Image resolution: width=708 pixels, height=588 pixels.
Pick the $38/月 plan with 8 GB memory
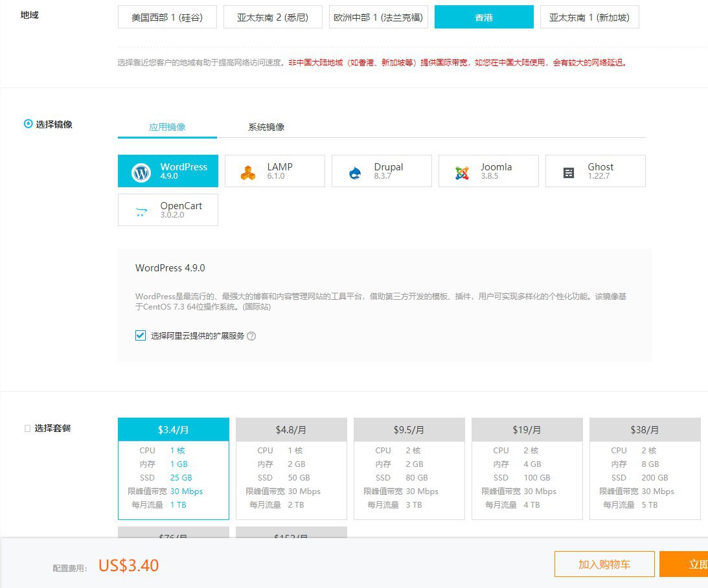pyautogui.click(x=645, y=468)
